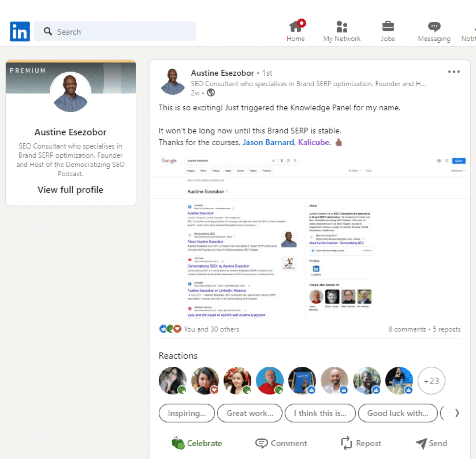Click the first reactor avatar with glasses
The image size is (476, 476).
coord(173,380)
